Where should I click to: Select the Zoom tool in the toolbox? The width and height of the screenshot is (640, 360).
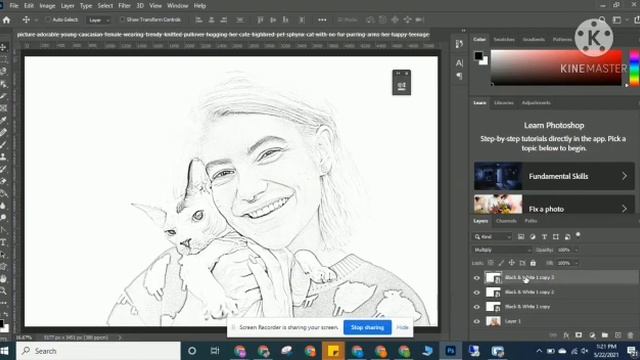[3, 291]
